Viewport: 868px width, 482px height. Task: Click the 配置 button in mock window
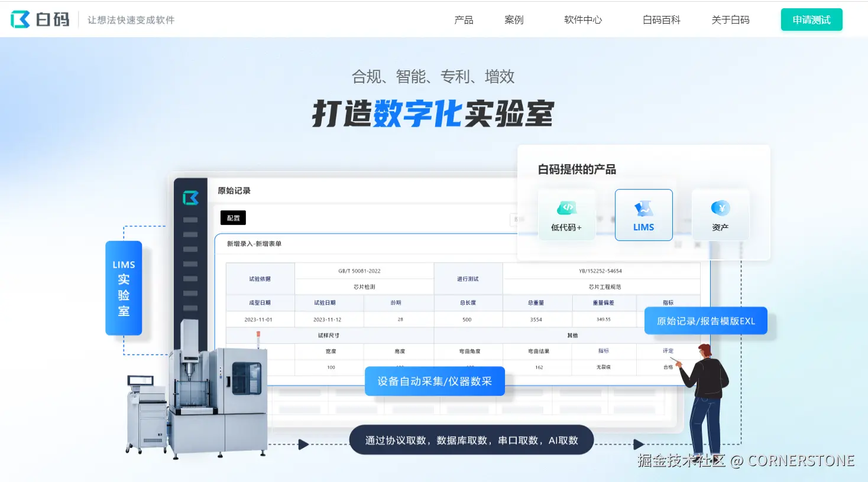233,218
